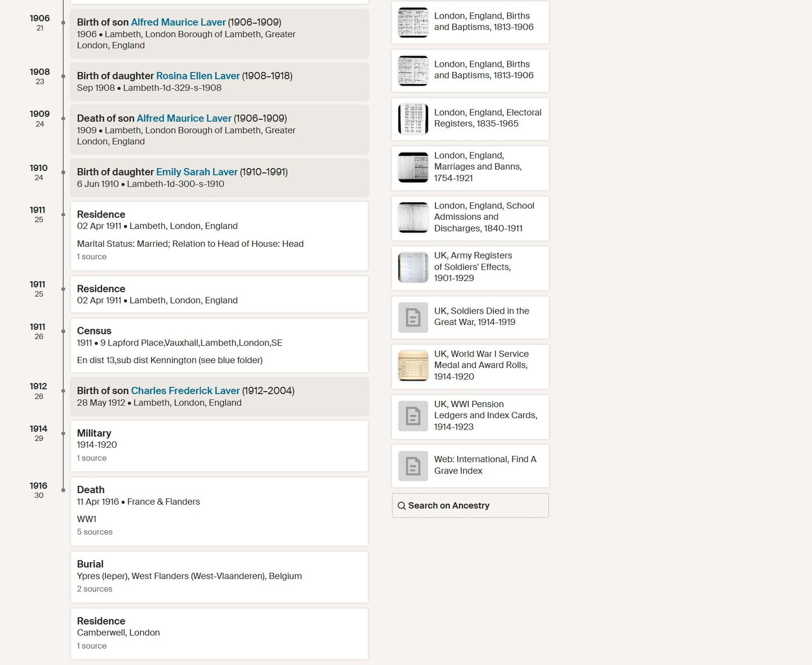Image resolution: width=812 pixels, height=665 pixels.
Task: Follow the Alfred Maurice Laver death event link
Action: coord(184,119)
